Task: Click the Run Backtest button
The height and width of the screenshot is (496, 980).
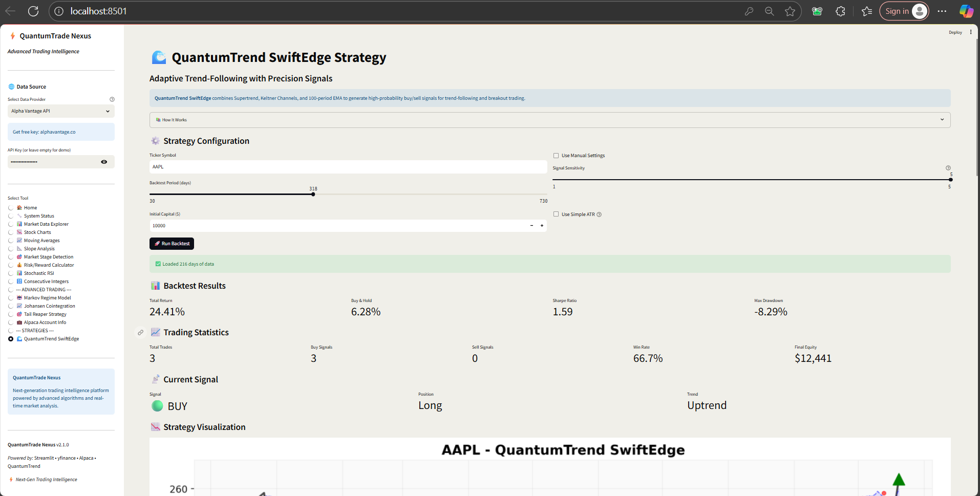Action: pos(172,244)
